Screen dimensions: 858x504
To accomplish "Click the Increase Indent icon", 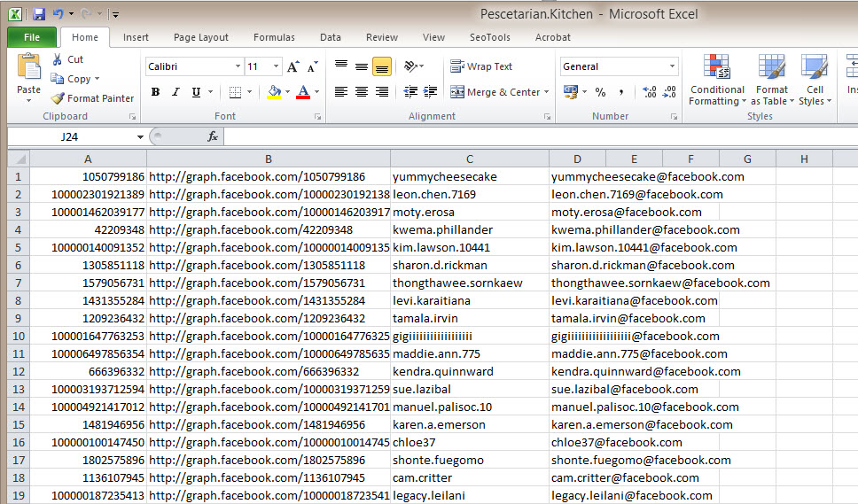I will click(x=431, y=92).
